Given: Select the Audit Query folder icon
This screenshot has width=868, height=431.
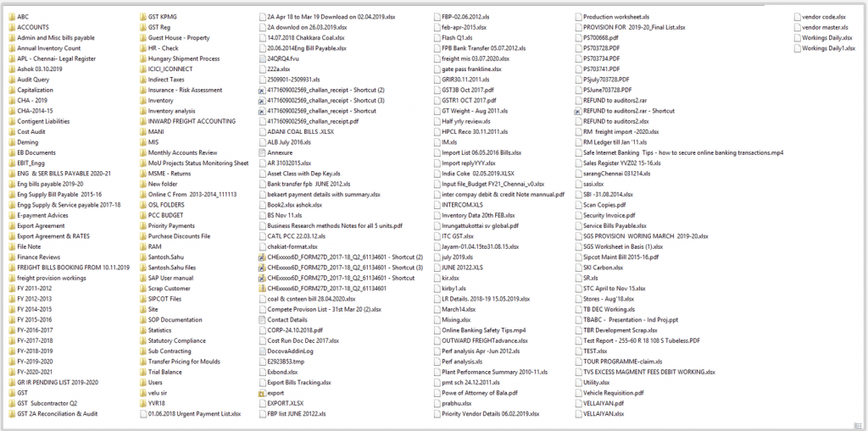Looking at the screenshot, I should (x=10, y=80).
